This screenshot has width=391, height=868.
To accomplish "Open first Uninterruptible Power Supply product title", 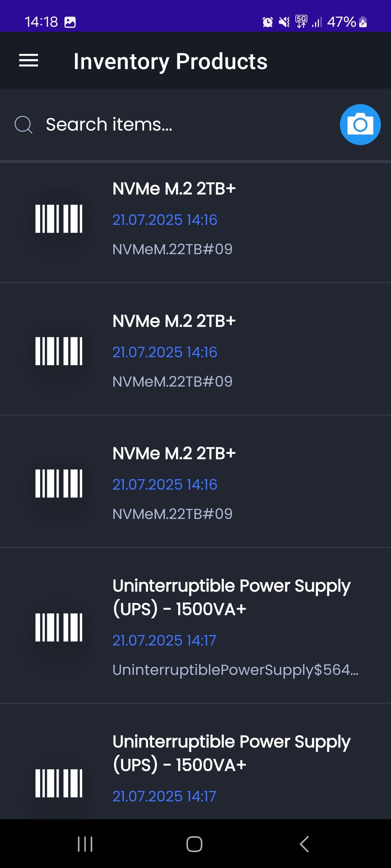I will (x=231, y=597).
